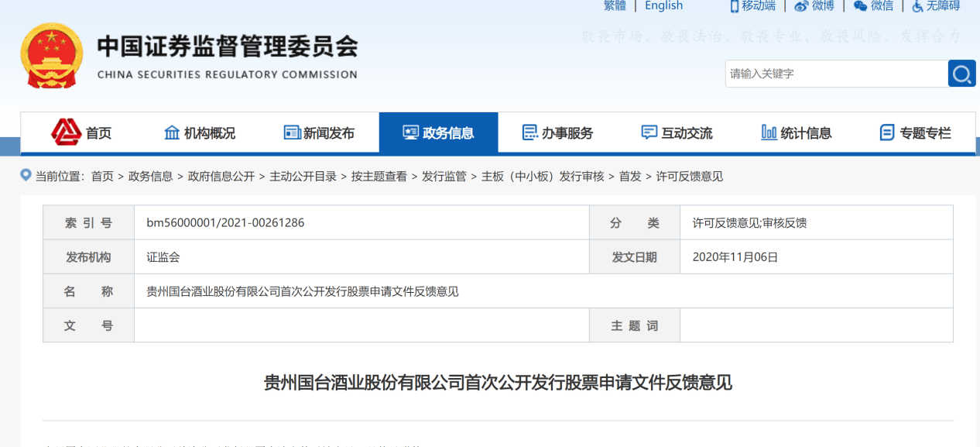Click CHINA SECURITIES REGULATORY COMMISSION text
Viewport: 980px width, 447px height.
pyautogui.click(x=228, y=75)
